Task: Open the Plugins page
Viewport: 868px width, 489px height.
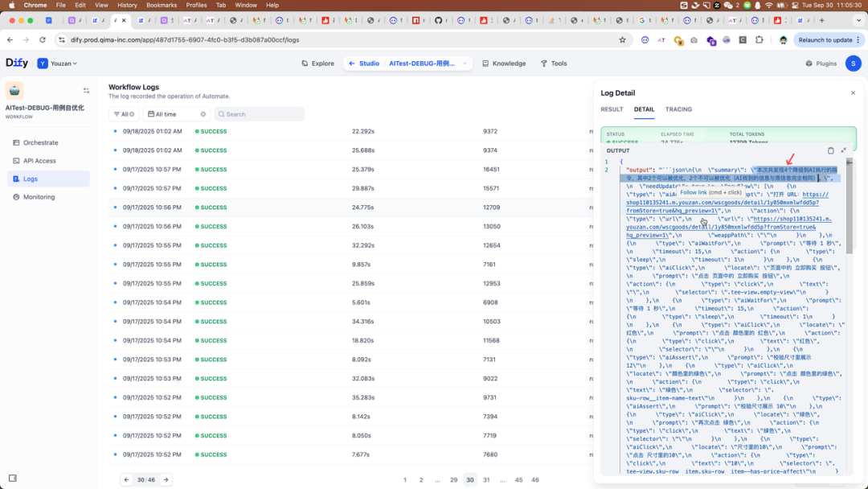Action: tap(821, 64)
